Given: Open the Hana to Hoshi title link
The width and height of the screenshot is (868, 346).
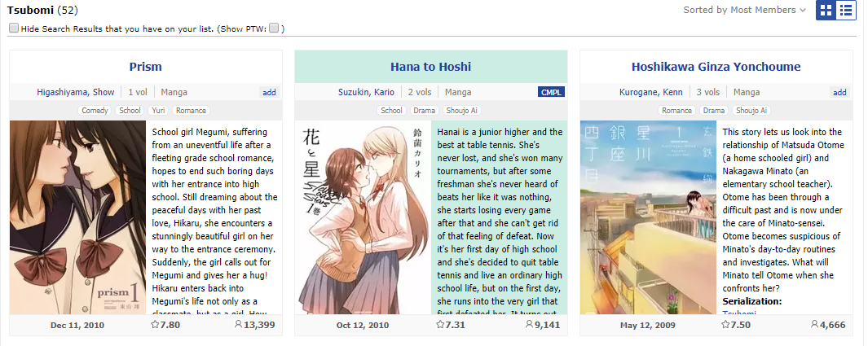Looking at the screenshot, I should [430, 67].
